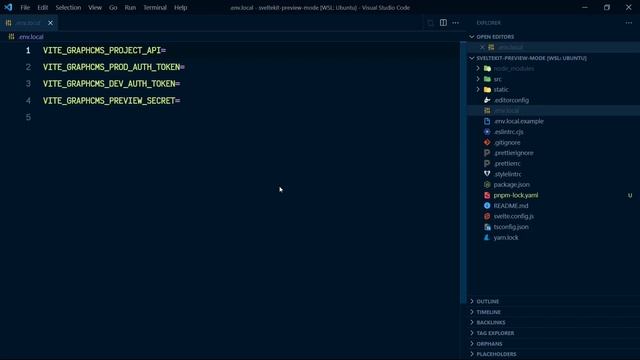Click the node_modules folder icon

tap(487, 68)
